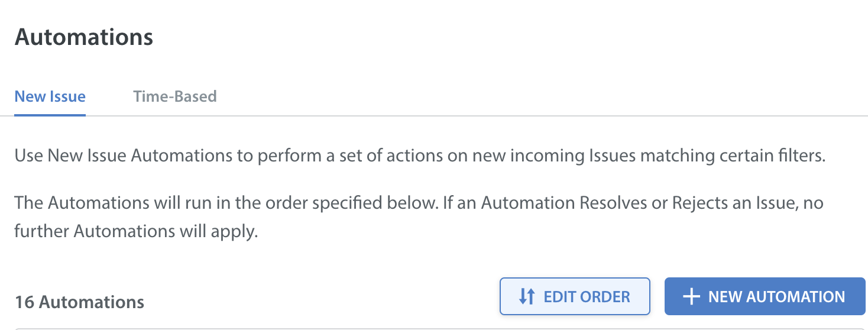This screenshot has height=330, width=868.
Task: Open the Edit Order button
Action: click(575, 296)
